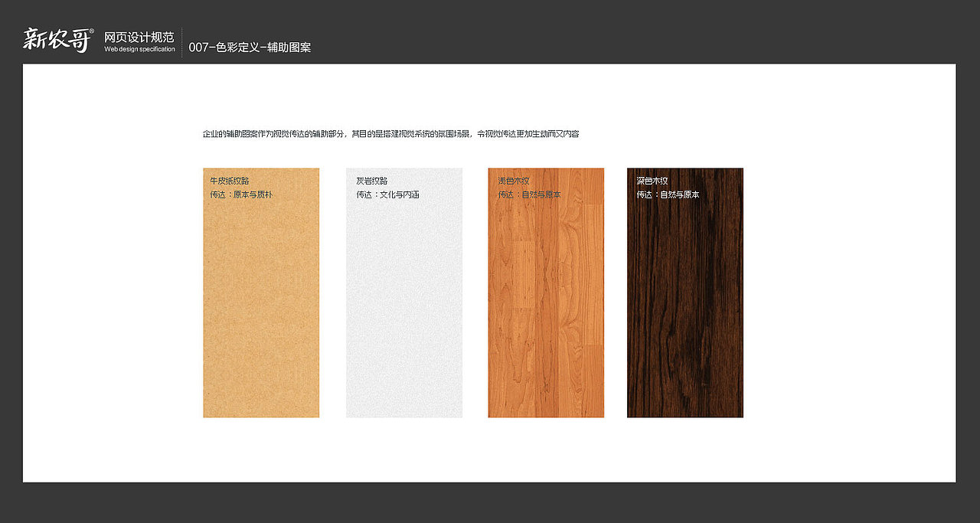Select the kraft paper texture swatch
980x523 pixels.
coord(260,306)
